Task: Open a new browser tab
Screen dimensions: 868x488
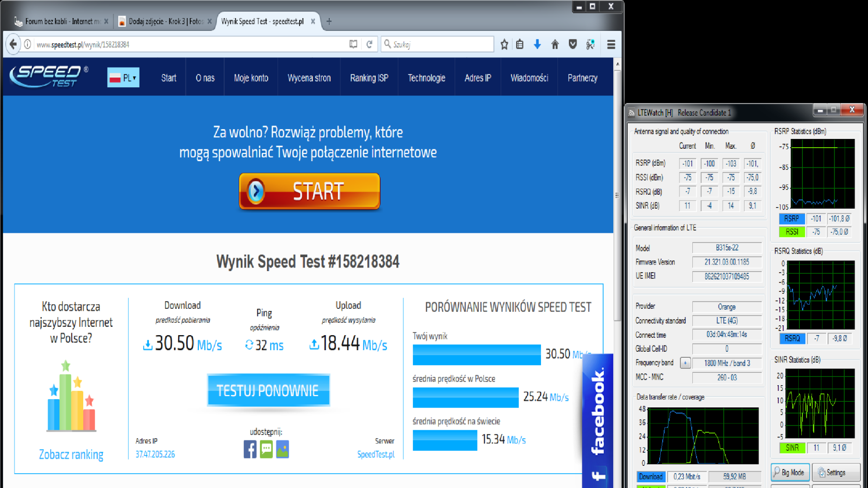Action: 329,21
